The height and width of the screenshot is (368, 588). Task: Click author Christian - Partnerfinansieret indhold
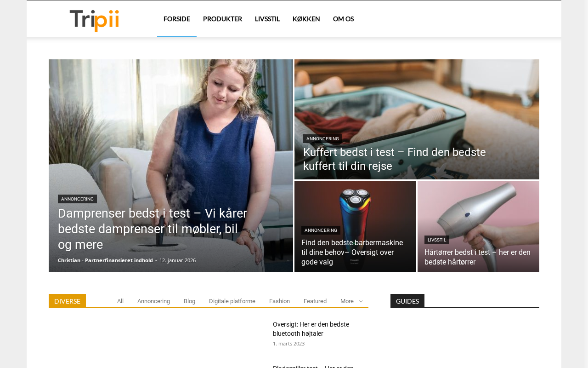pyautogui.click(x=105, y=260)
